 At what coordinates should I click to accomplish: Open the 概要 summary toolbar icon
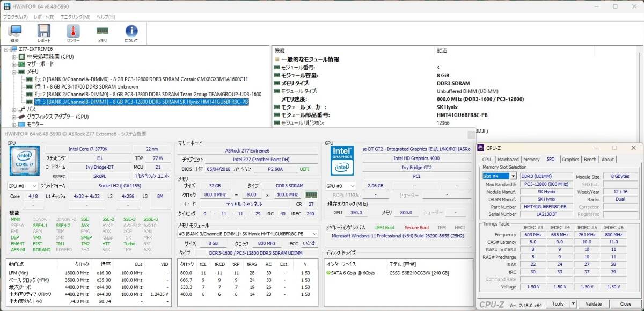pos(15,33)
